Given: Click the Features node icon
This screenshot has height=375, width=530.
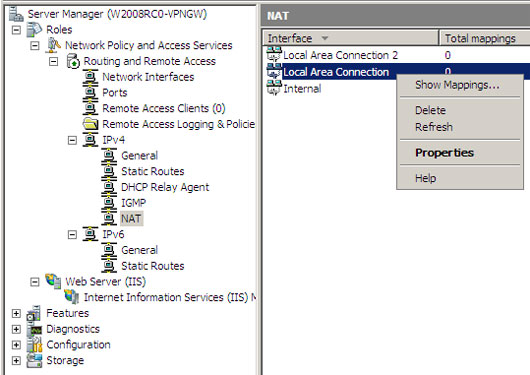Looking at the screenshot, I should pyautogui.click(x=34, y=313).
